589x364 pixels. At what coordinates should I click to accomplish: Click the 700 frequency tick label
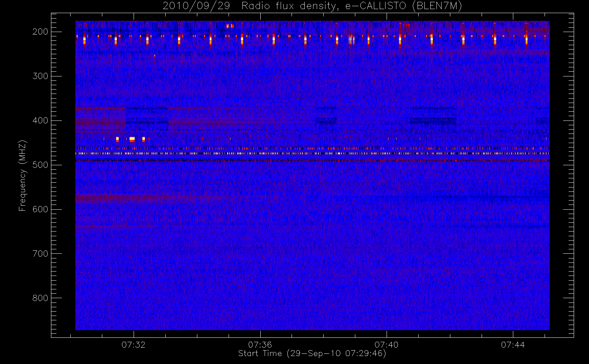click(x=40, y=254)
